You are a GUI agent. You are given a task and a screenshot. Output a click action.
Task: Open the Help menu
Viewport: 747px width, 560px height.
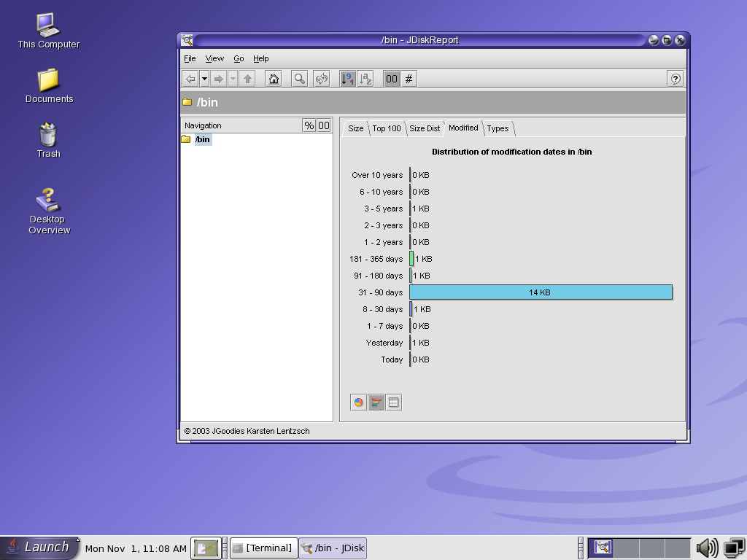point(260,58)
